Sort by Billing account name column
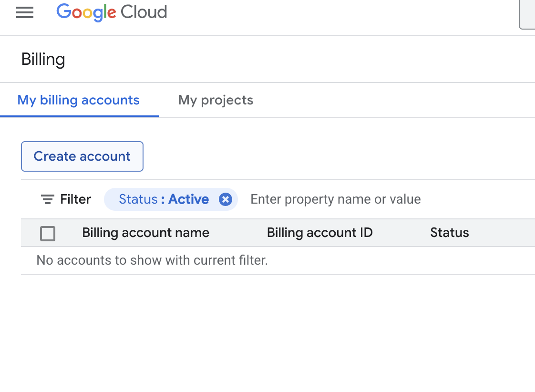Image resolution: width=535 pixels, height=392 pixels. pyautogui.click(x=146, y=233)
